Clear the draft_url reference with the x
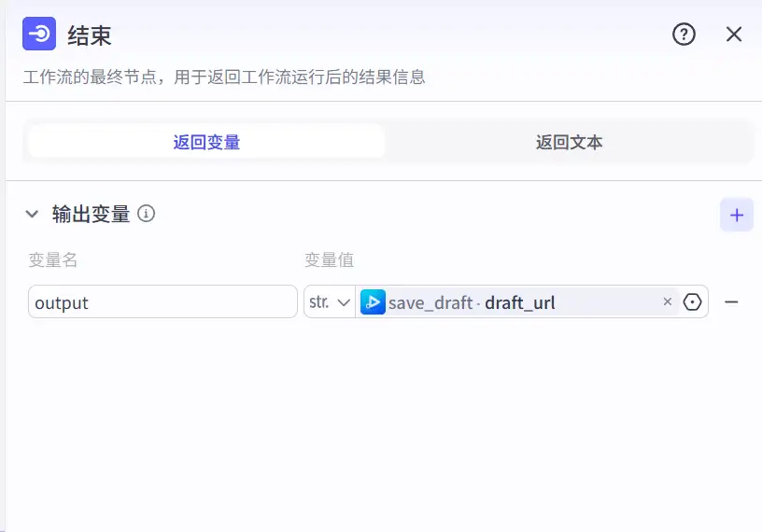The width and height of the screenshot is (762, 532). 668,301
